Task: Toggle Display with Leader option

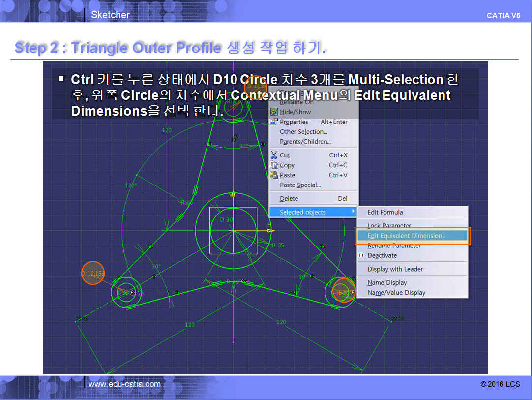Action: pyautogui.click(x=395, y=269)
